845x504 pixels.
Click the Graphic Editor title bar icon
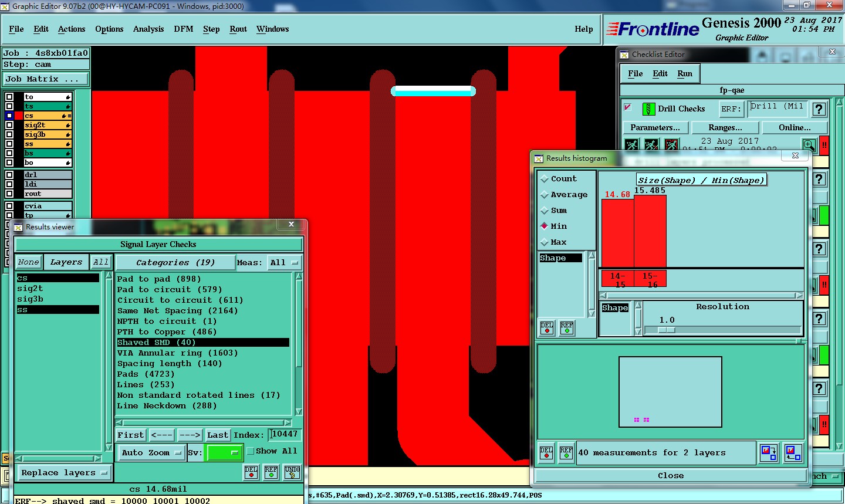tap(5, 6)
